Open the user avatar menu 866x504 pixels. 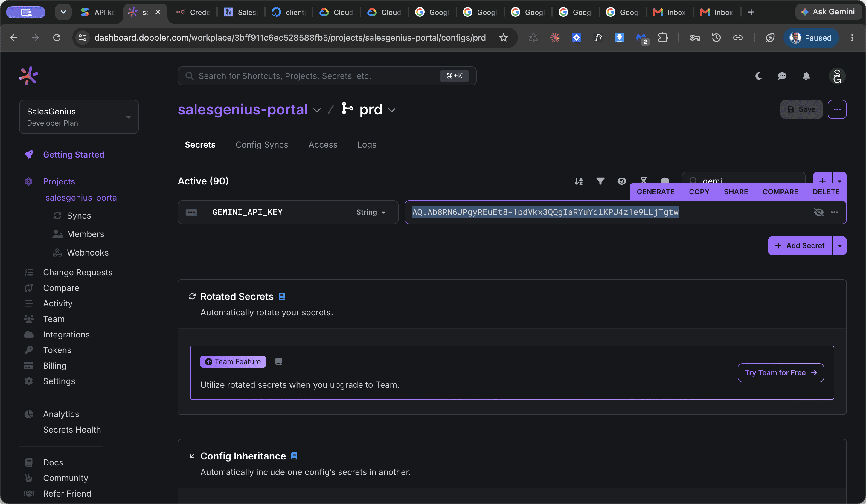coord(837,76)
